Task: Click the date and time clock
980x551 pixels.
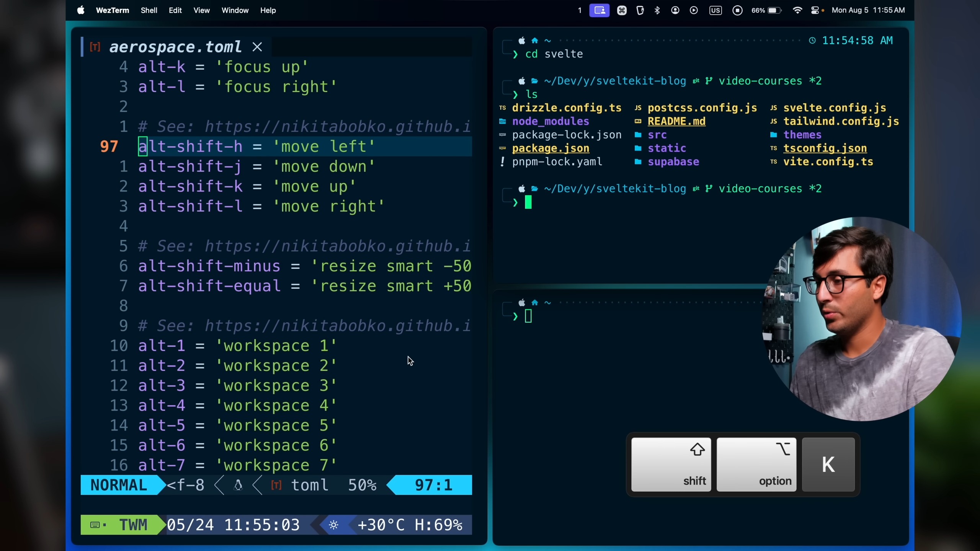Action: point(868,10)
